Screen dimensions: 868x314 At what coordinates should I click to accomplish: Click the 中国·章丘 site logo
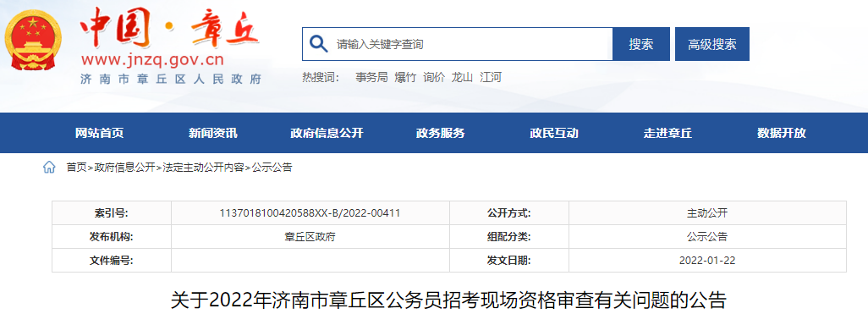[x=169, y=28]
